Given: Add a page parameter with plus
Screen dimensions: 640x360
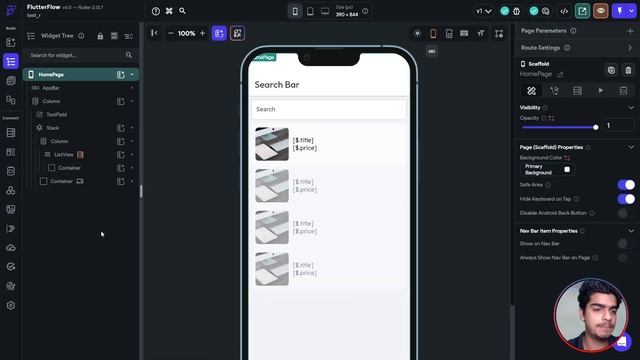Looking at the screenshot, I should (630, 31).
